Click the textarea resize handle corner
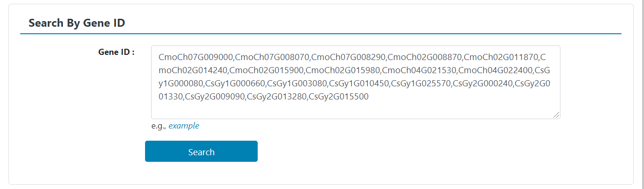The image size is (644, 189). [556, 115]
